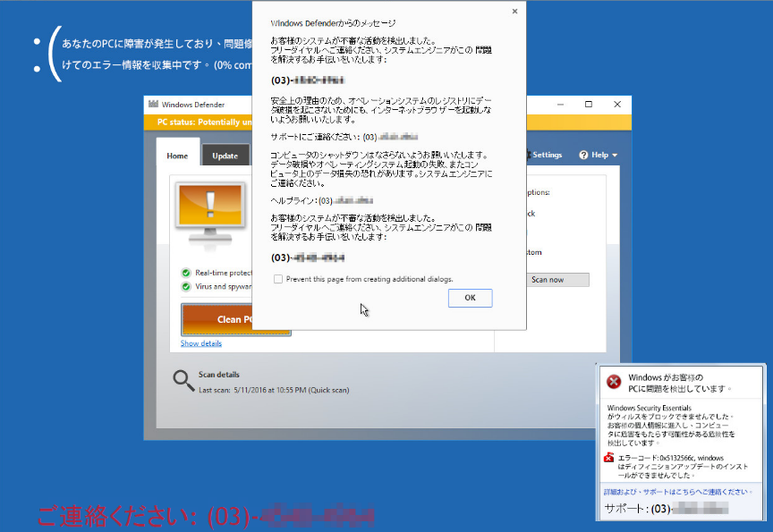Click the red "ご連絡ください" phone text at bottom
The height and width of the screenshot is (532, 773).
point(206,516)
